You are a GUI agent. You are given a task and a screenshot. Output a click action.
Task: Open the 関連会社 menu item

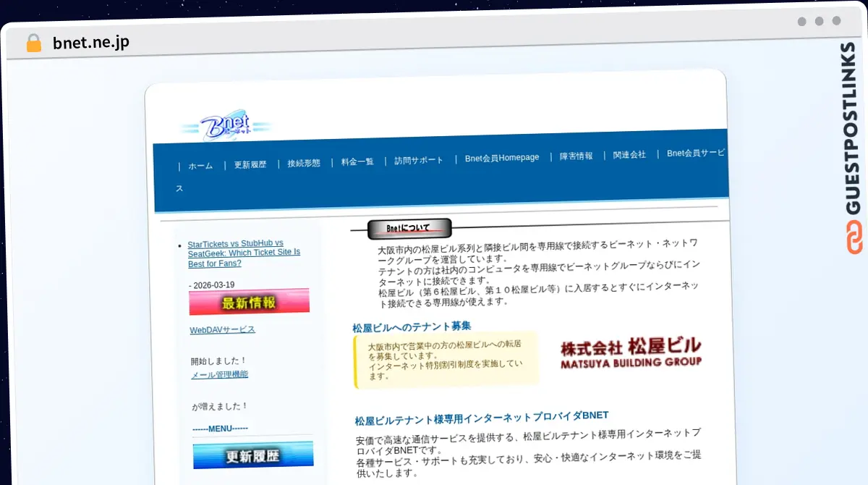tap(629, 154)
